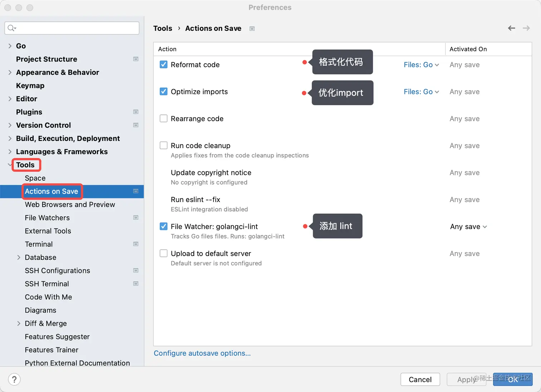The height and width of the screenshot is (392, 541).
Task: Expand the Editor group
Action: 10,99
